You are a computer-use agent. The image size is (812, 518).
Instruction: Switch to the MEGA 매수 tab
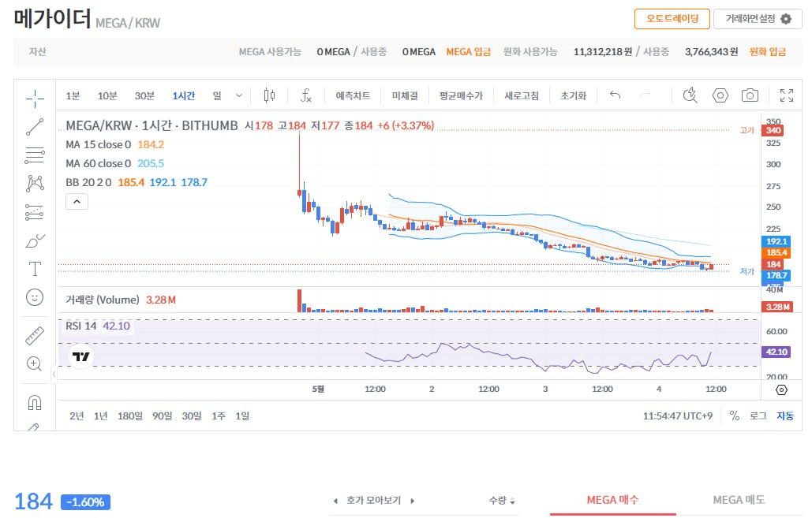pyautogui.click(x=612, y=500)
